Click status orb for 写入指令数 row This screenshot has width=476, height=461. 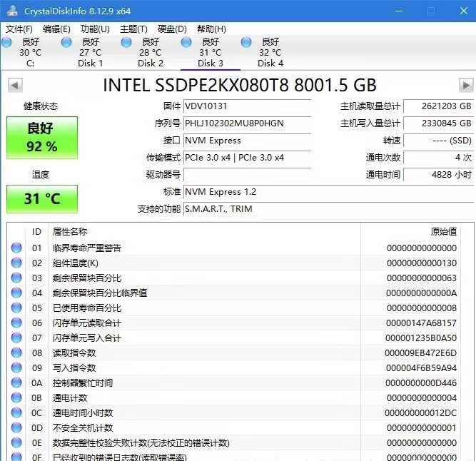(x=16, y=368)
